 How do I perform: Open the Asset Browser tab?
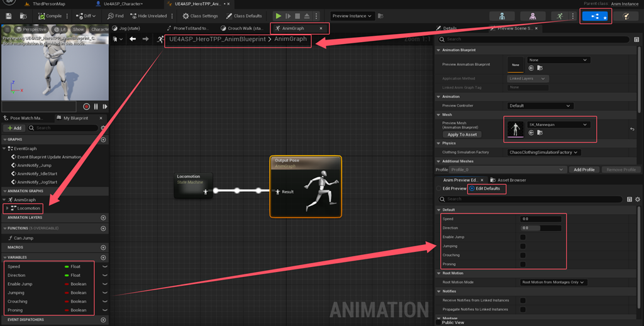click(x=508, y=180)
